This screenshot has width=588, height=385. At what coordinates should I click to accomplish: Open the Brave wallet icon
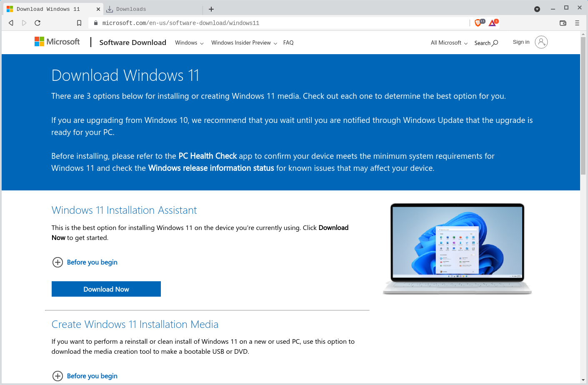(x=563, y=23)
